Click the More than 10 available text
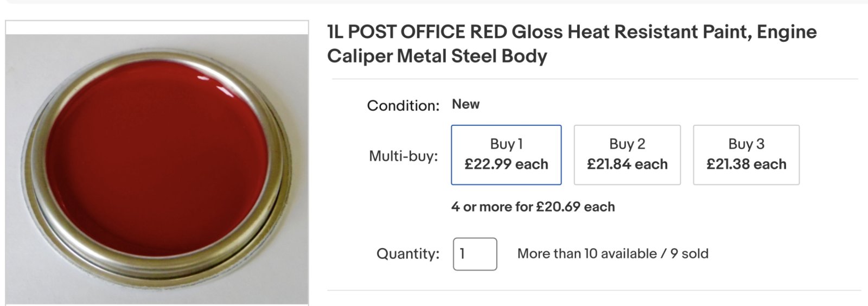Image resolution: width=868 pixels, height=306 pixels. tap(587, 253)
